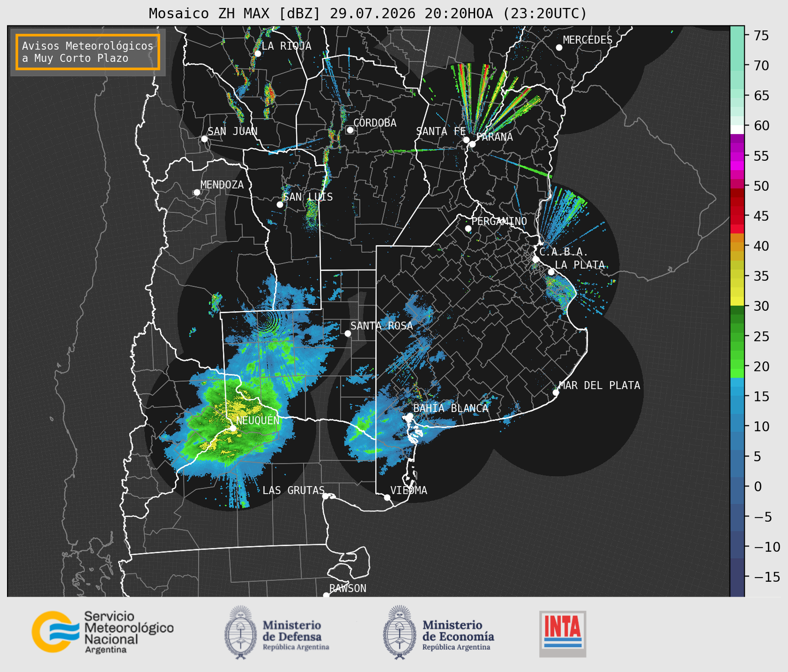Viewport: 788px width, 672px height.
Task: Click the concentric radar rings northwest of Santa Rosa
Action: click(268, 322)
